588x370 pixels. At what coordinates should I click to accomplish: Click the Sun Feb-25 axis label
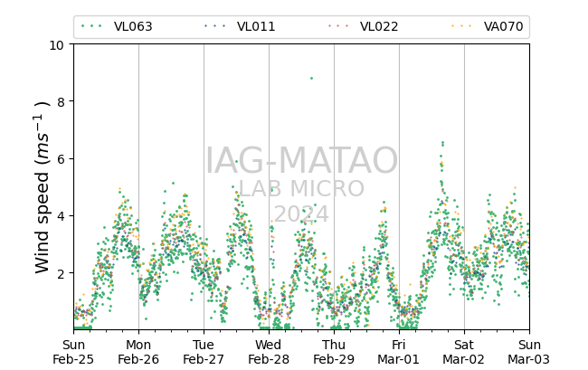tap(73, 352)
